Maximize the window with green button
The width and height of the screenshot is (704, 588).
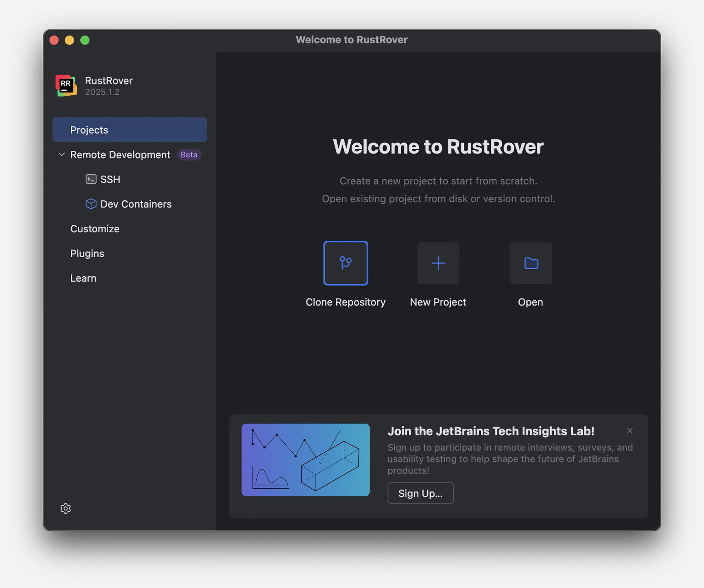point(85,40)
